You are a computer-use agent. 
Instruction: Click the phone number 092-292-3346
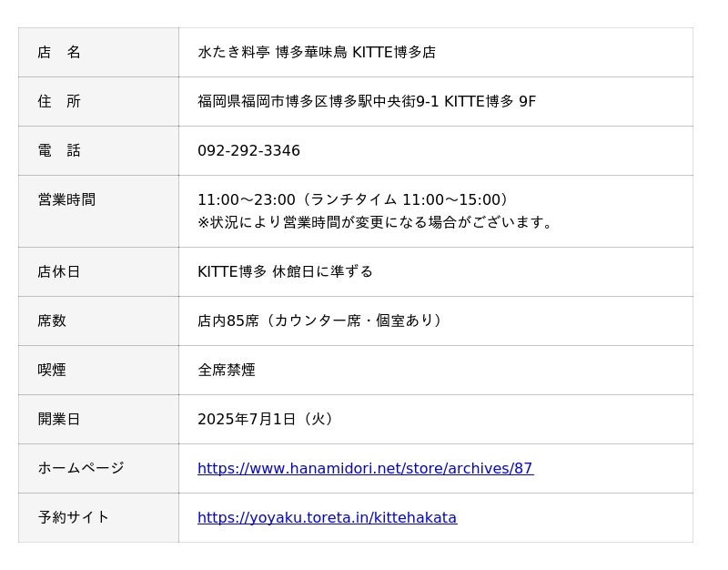[x=248, y=151]
